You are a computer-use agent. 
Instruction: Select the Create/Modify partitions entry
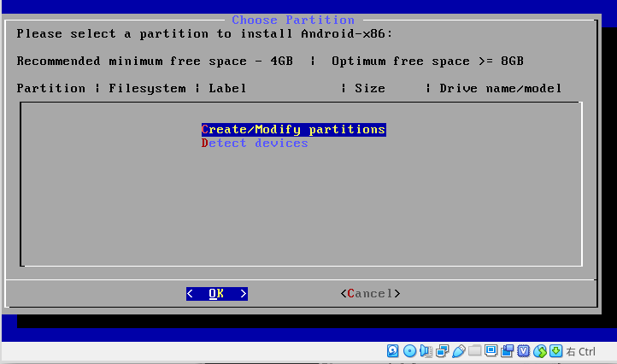pos(294,130)
